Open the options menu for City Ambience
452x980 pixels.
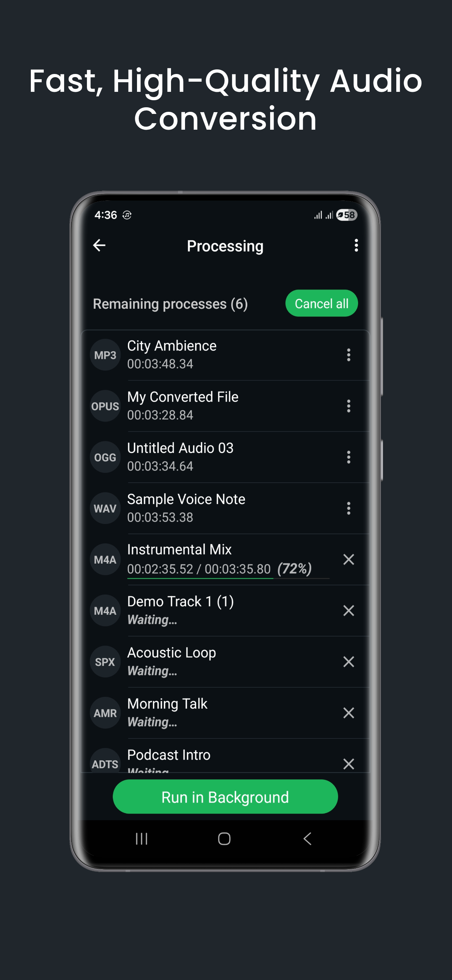349,355
